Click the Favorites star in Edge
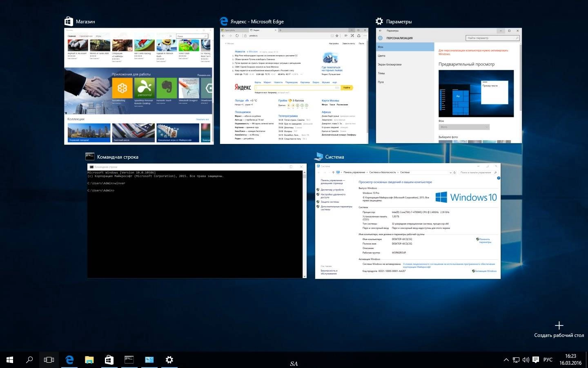This screenshot has height=368, width=588. click(337, 36)
